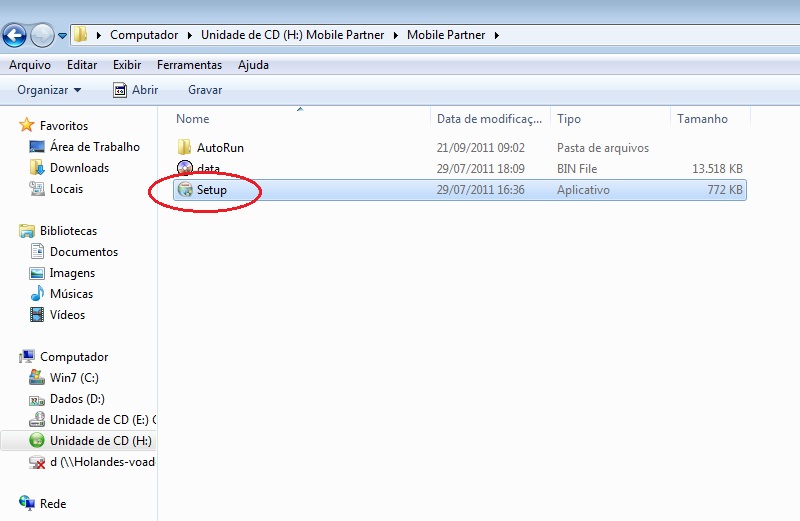The height and width of the screenshot is (521, 800).
Task: Click the Aplicativo type cell
Action: click(583, 189)
